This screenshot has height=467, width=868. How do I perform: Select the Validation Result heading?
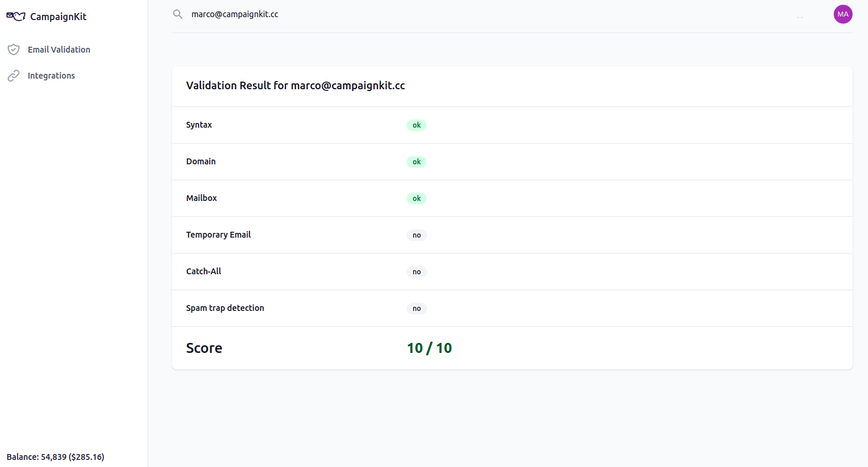[x=295, y=86]
